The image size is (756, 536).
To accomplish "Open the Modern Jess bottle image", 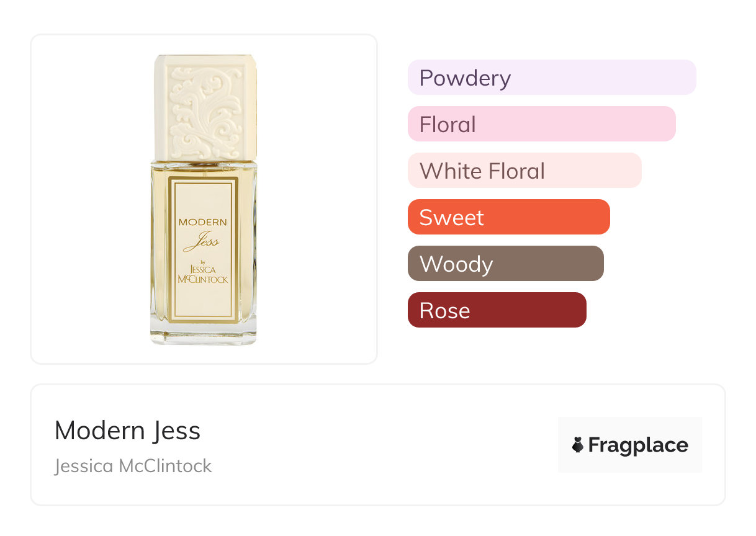I will (x=204, y=199).
